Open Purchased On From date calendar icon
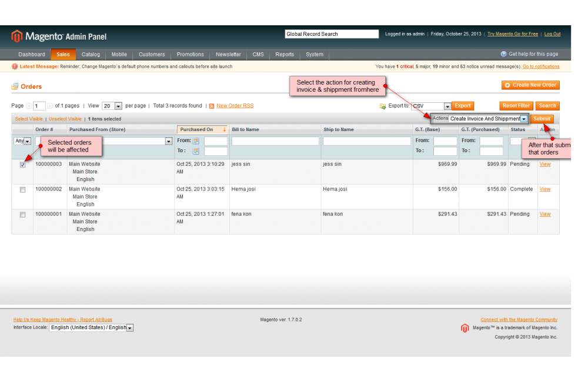This screenshot has width=588, height=382. point(196,141)
